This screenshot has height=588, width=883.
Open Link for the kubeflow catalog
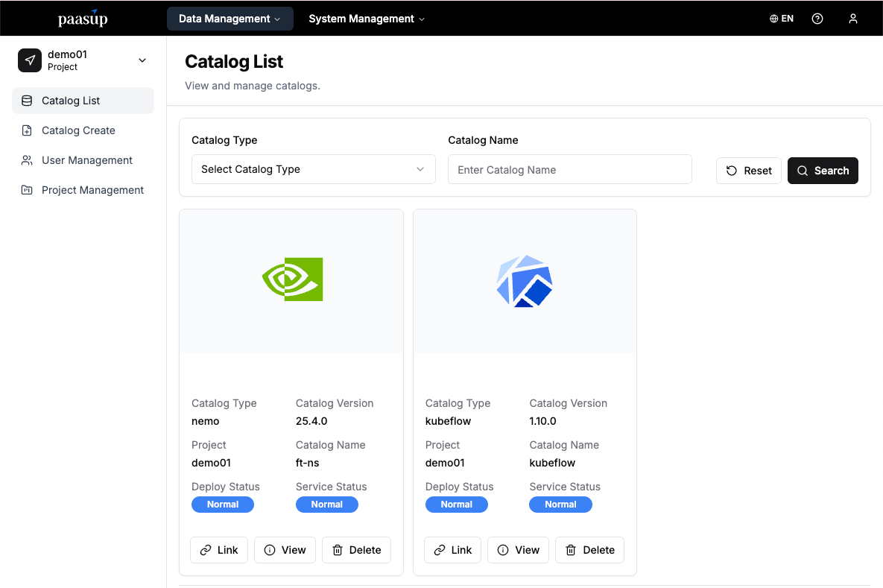(453, 550)
